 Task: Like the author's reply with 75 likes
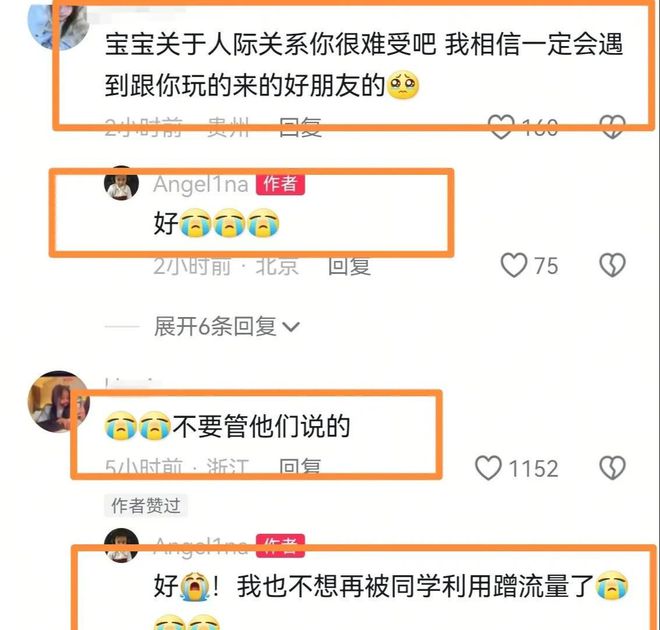click(x=514, y=265)
